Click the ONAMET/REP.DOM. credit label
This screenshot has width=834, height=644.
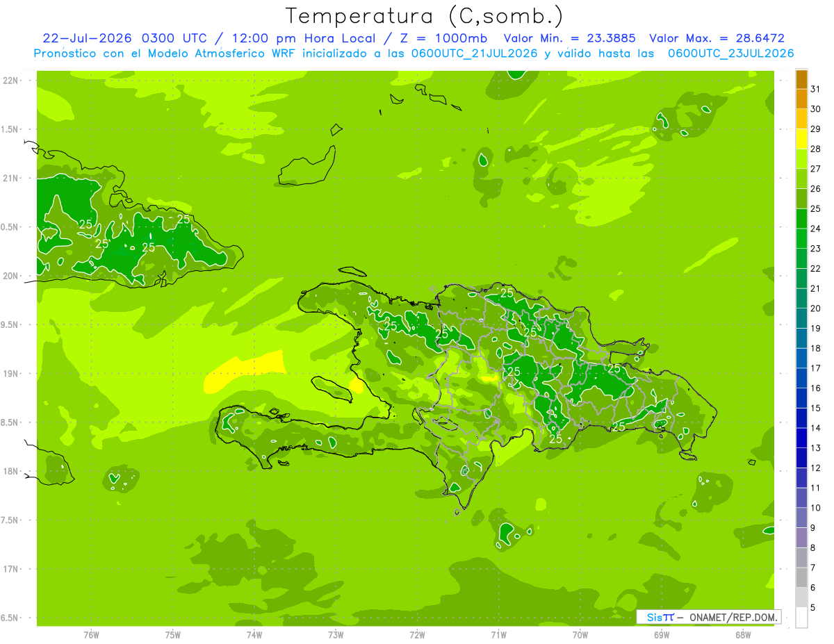click(733, 617)
